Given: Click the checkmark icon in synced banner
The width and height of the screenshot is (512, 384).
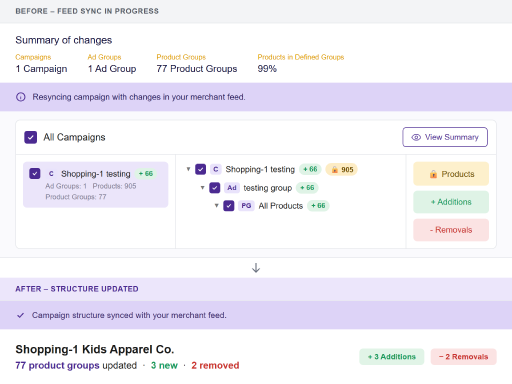Looking at the screenshot, I should coord(21,315).
